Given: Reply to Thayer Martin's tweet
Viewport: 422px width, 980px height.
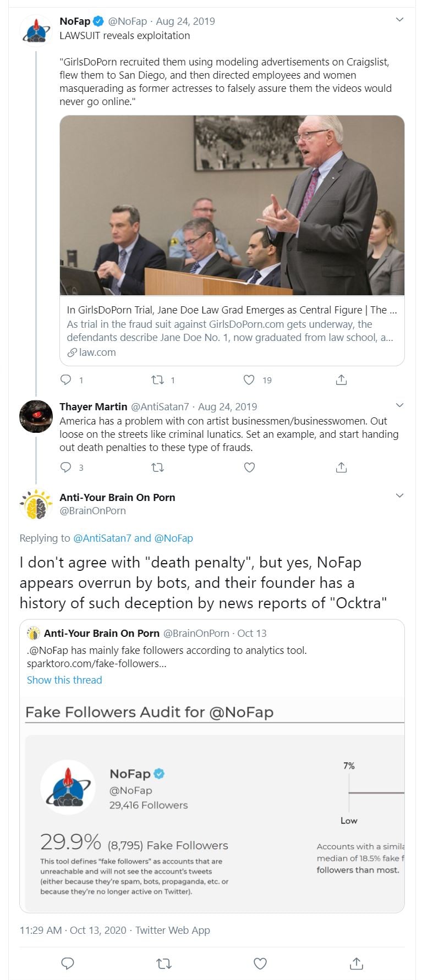Looking at the screenshot, I should pos(66,467).
